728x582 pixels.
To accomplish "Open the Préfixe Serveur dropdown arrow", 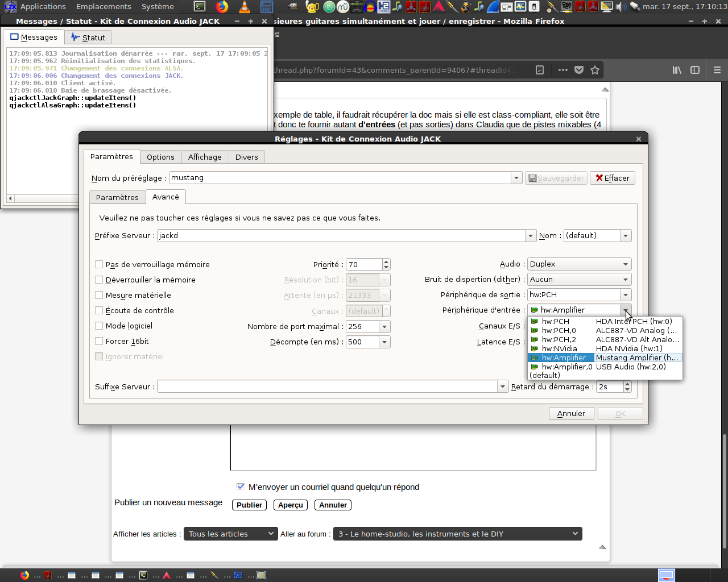I will 531,236.
